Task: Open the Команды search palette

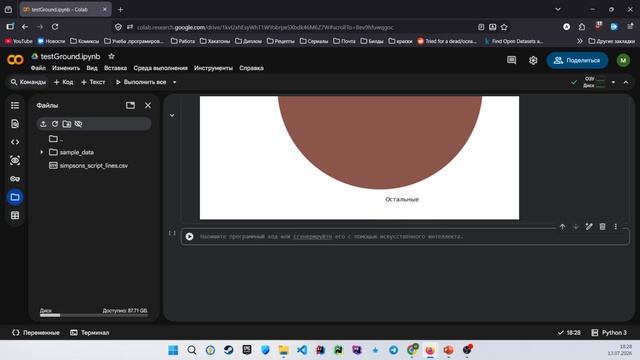Action: click(28, 82)
